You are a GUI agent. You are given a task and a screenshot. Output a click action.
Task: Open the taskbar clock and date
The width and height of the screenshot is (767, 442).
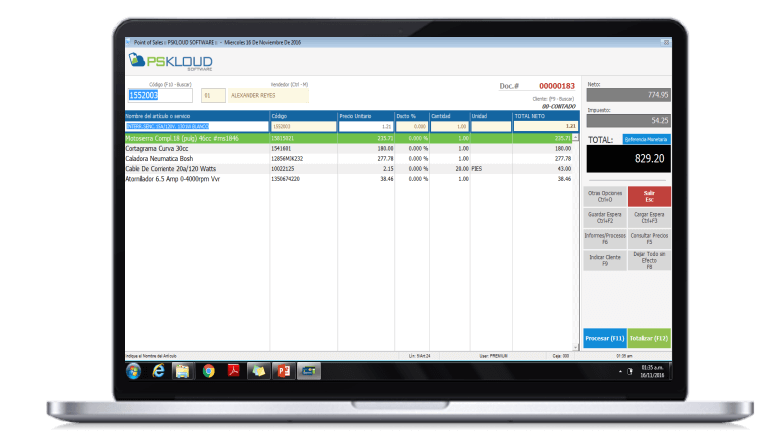652,371
